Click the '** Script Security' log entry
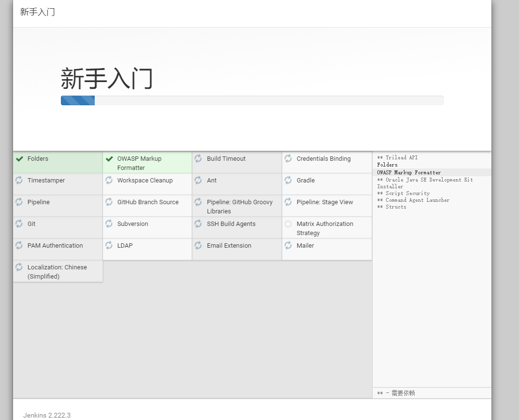The image size is (519, 420). (x=403, y=193)
